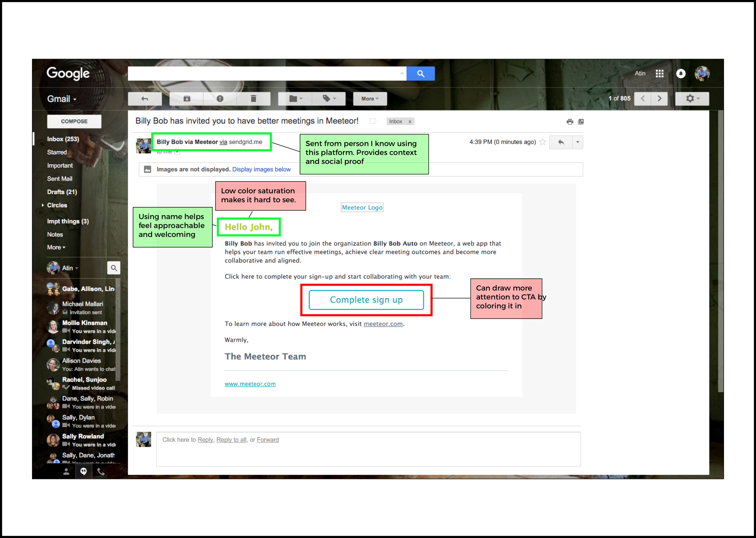Viewport: 756px width, 538px height.
Task: Reply using the arrow button
Action: [x=561, y=142]
